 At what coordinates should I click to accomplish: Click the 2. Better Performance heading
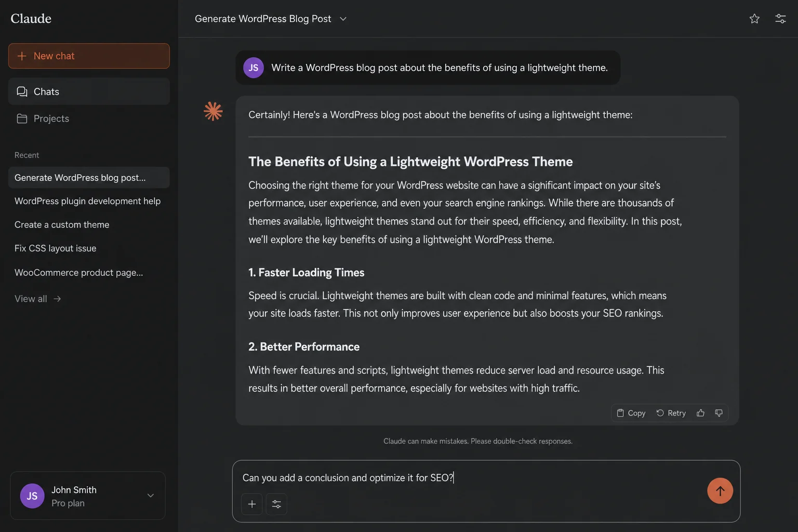click(x=304, y=347)
